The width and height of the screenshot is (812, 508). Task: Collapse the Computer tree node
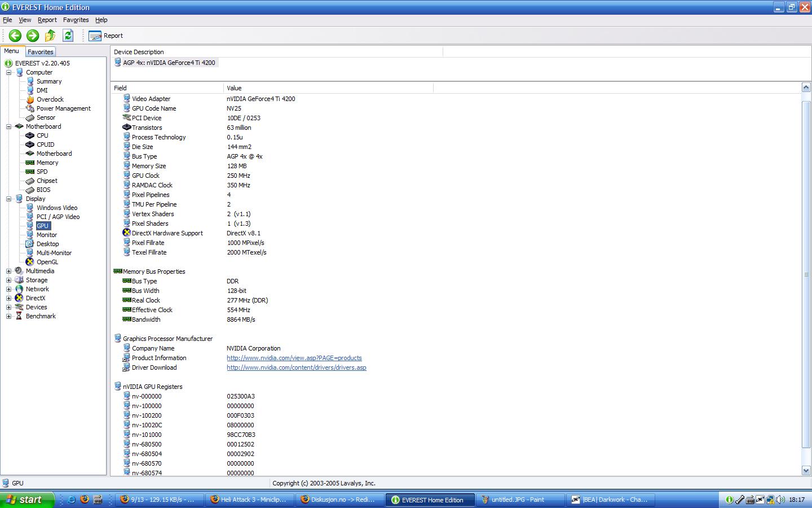(8, 72)
